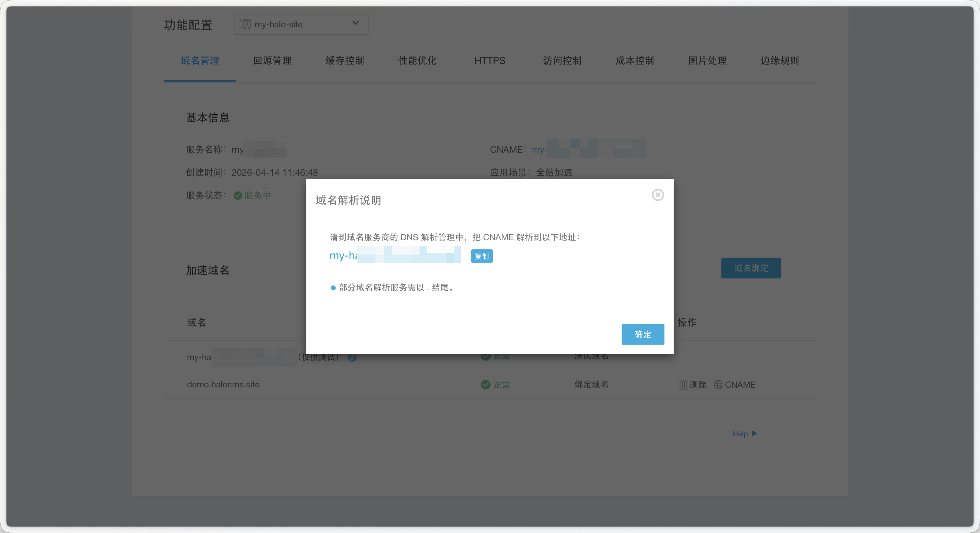Go to 图片处理 tab
980x533 pixels.
(707, 61)
